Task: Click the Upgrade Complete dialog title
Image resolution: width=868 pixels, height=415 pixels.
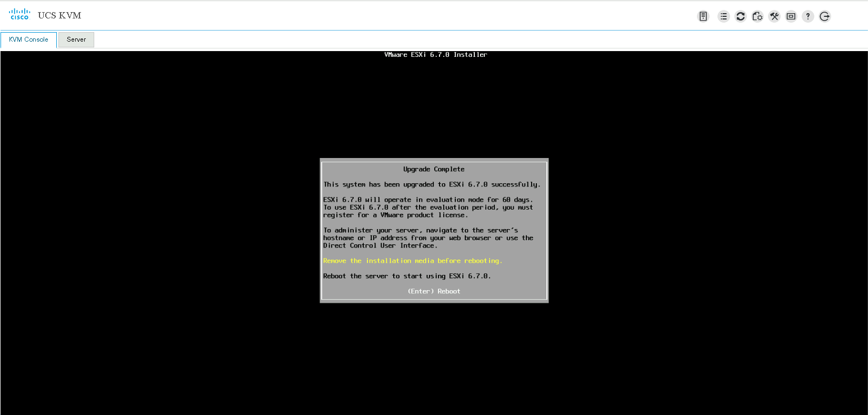Action: click(434, 169)
